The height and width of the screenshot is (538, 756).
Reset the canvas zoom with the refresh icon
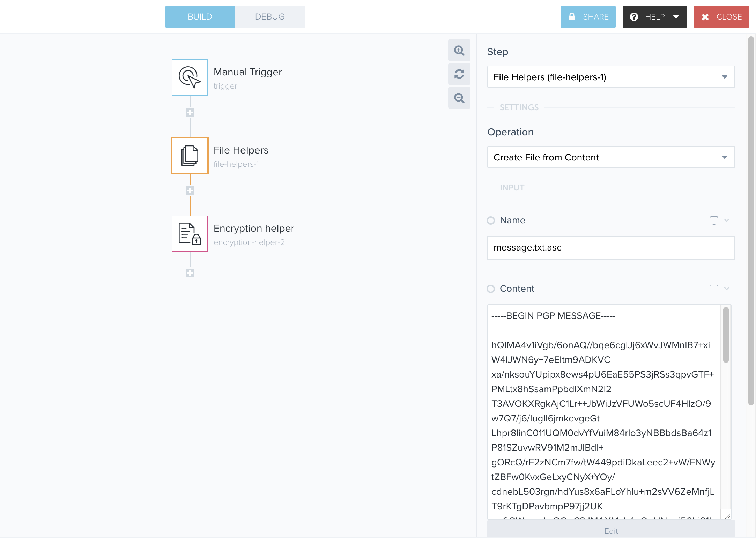(459, 74)
